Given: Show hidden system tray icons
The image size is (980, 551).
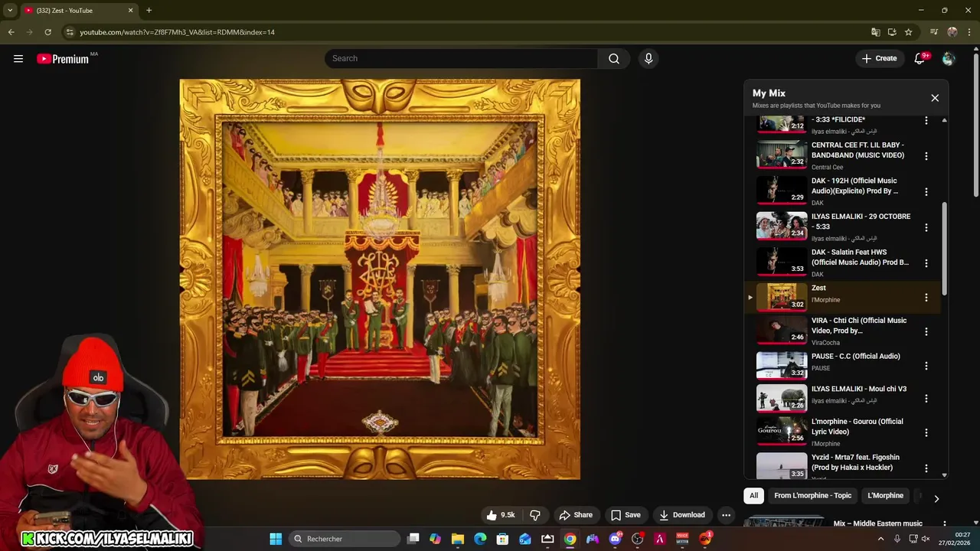Looking at the screenshot, I should [x=880, y=539].
